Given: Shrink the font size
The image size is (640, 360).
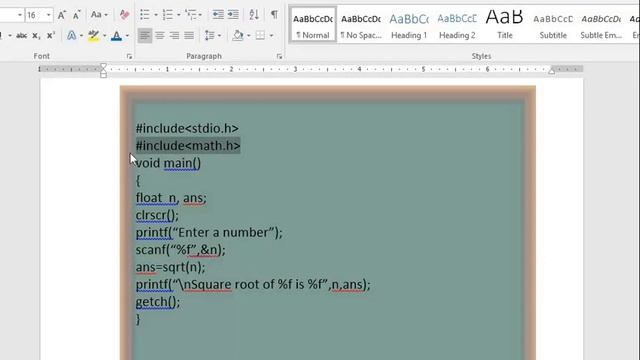Looking at the screenshot, I should click(76, 16).
